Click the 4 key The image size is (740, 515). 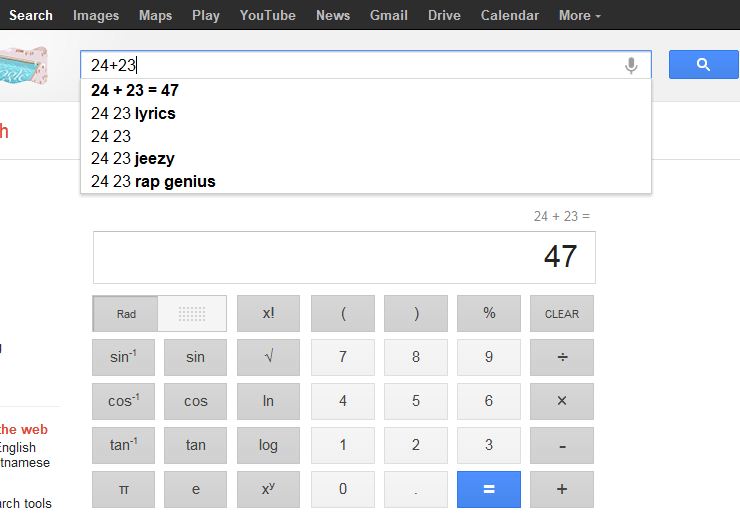point(343,401)
